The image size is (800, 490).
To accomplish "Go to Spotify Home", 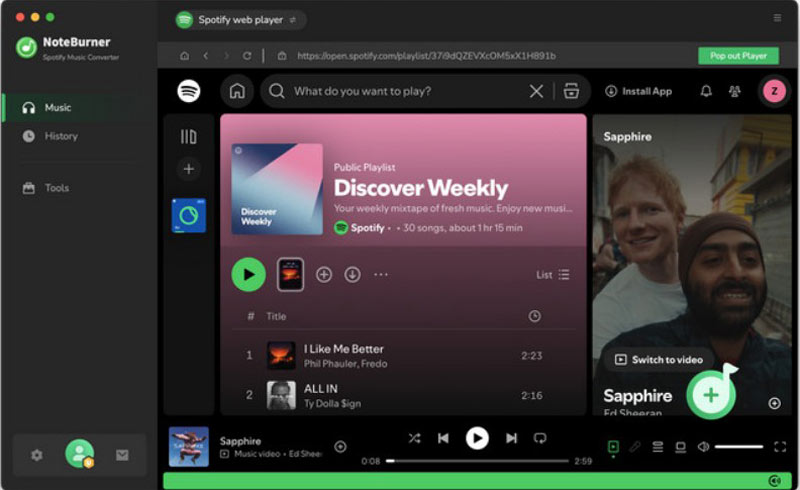I will point(237,91).
